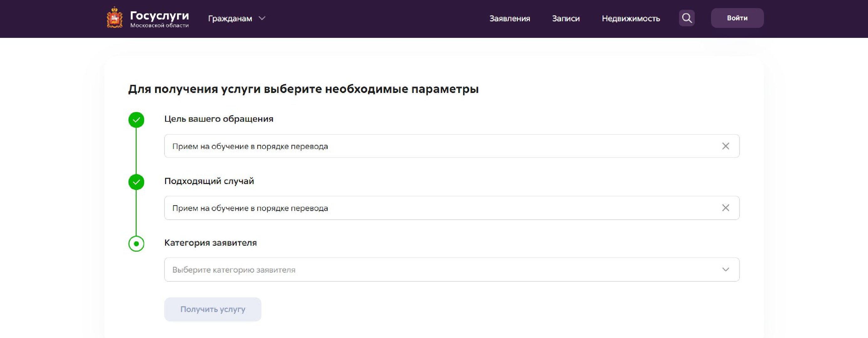Click the 'Получить услугу' button

pyautogui.click(x=213, y=309)
